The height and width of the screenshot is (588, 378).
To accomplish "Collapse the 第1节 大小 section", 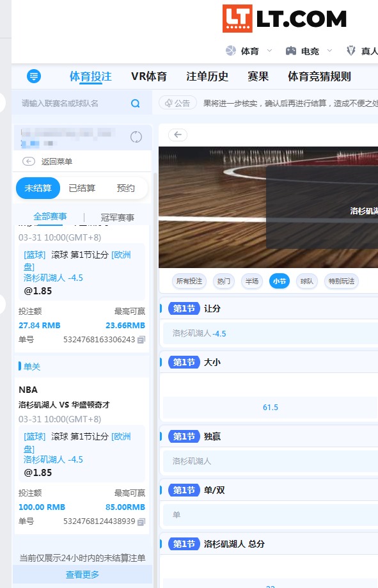I will click(269, 362).
